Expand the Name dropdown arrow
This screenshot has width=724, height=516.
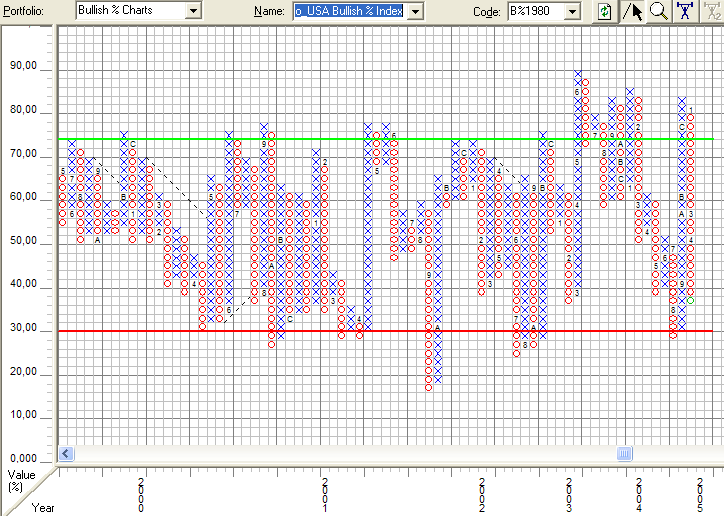point(416,11)
